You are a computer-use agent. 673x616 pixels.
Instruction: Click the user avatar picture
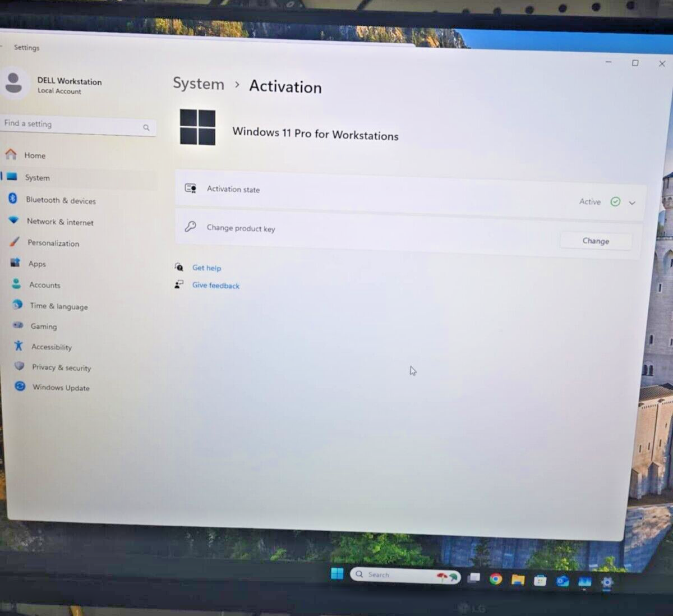click(x=14, y=83)
